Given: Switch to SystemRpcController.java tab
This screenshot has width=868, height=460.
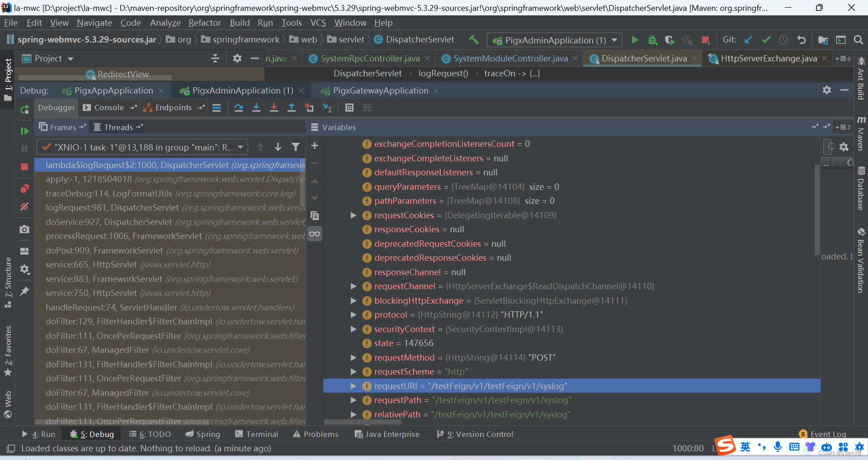Looking at the screenshot, I should [x=369, y=58].
